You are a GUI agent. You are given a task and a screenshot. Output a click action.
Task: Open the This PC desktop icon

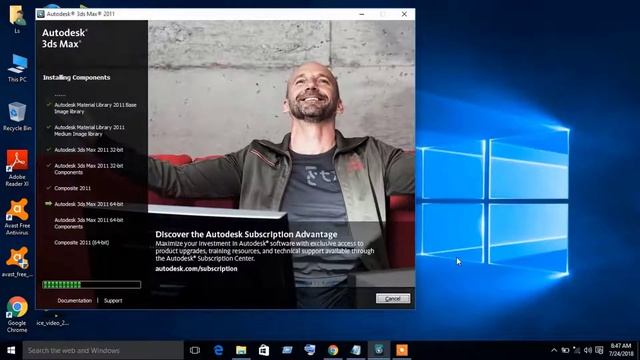17,69
